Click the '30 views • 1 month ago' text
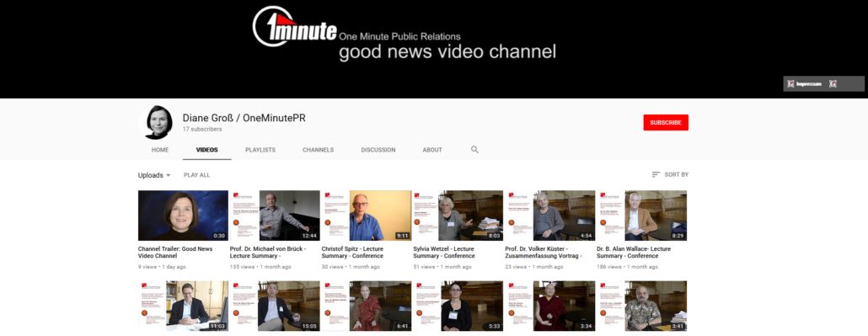This screenshot has height=336, width=868. (x=351, y=267)
